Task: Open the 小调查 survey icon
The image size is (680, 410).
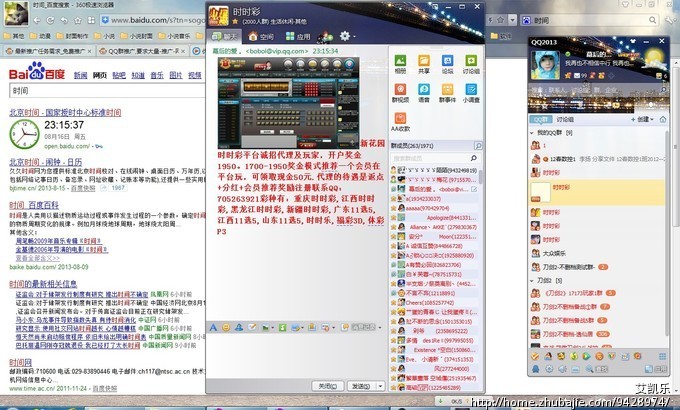Action: click(471, 92)
